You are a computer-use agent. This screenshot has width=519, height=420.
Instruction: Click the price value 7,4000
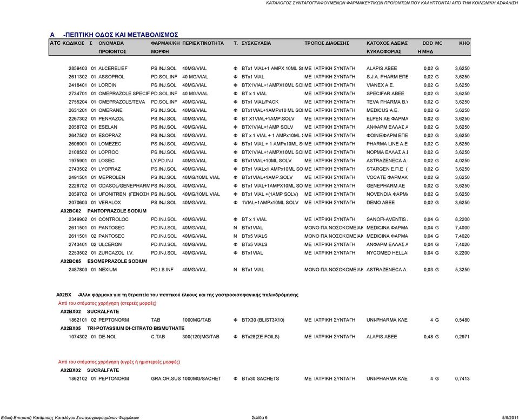click(462, 228)
